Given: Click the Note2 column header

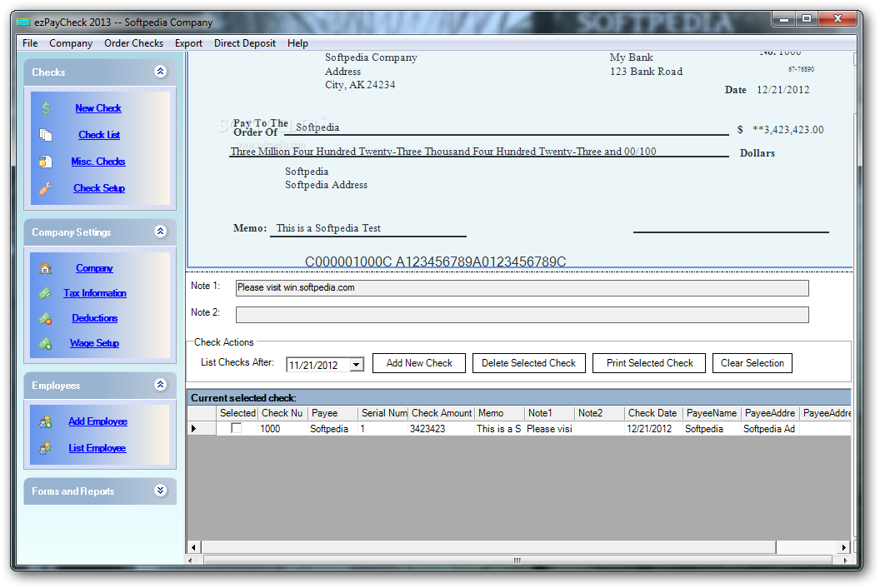Looking at the screenshot, I should coord(600,413).
